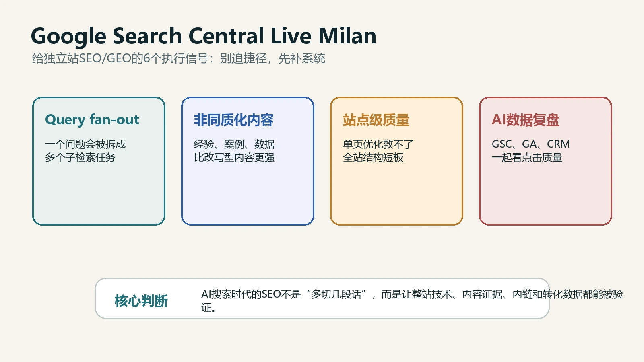Select text "比改写型内容更强"
This screenshot has width=644, height=362.
point(234,157)
